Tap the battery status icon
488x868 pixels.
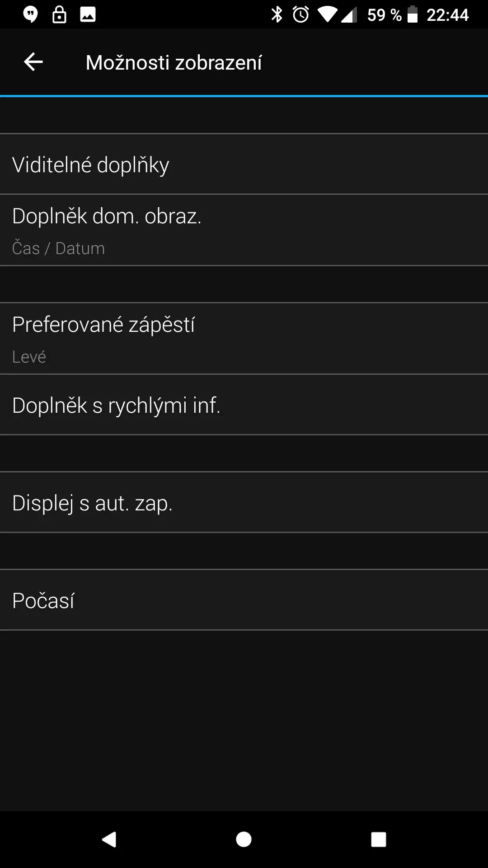(x=413, y=14)
